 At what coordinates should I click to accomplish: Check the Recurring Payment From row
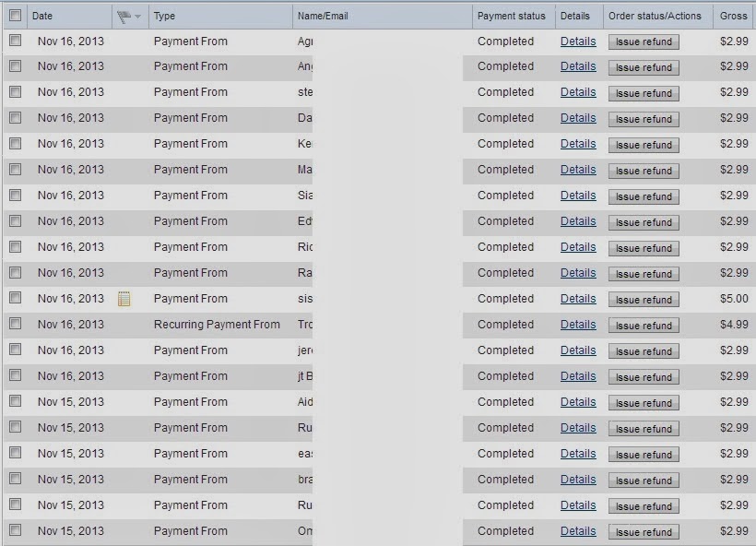pos(13,325)
